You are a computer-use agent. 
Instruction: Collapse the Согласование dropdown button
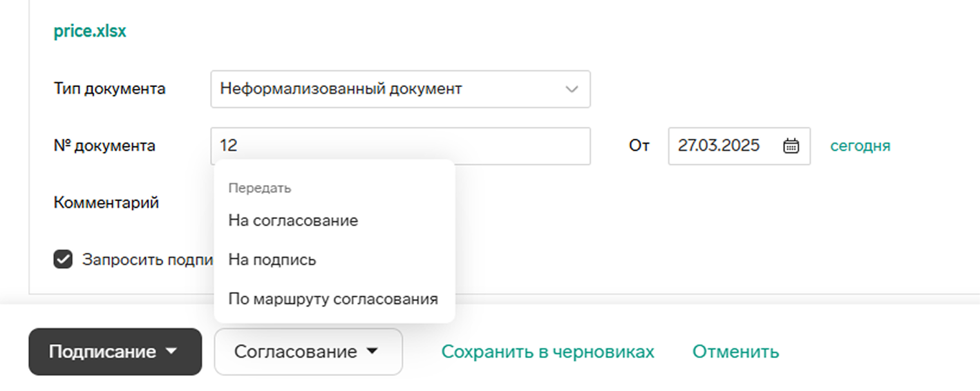tap(308, 352)
